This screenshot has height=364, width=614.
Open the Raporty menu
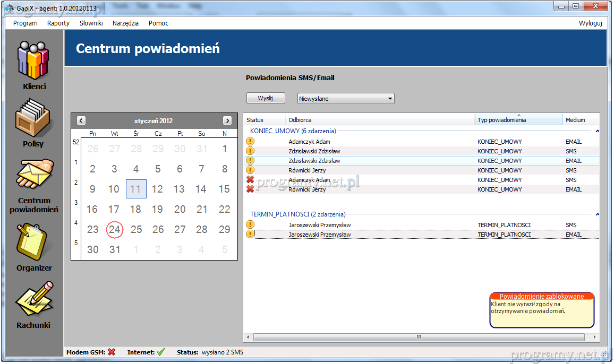58,23
